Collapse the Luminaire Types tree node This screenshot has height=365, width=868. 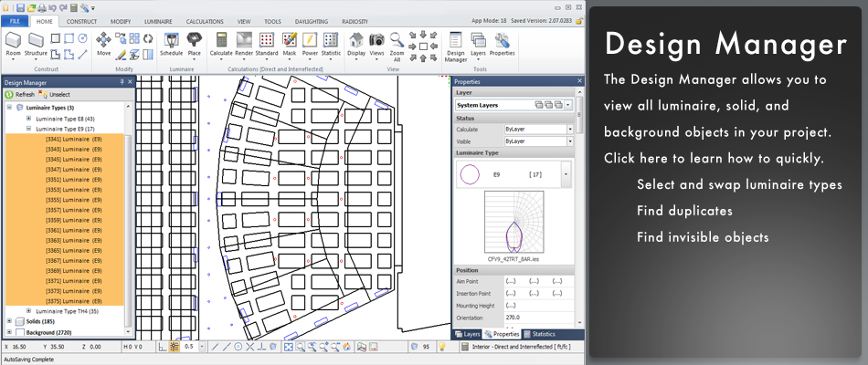coord(9,108)
